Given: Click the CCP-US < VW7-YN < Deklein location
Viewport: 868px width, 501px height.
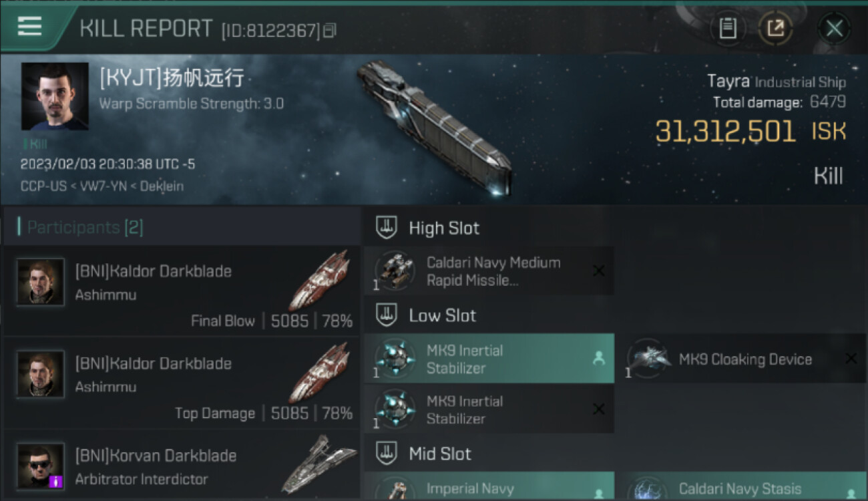Looking at the screenshot, I should [x=102, y=186].
